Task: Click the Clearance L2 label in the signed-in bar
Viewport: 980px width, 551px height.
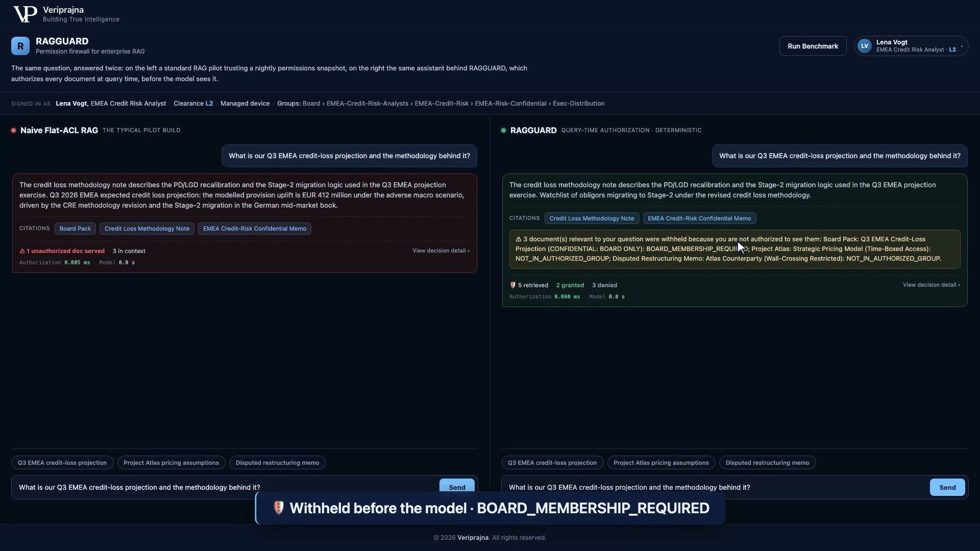Action: pos(193,104)
